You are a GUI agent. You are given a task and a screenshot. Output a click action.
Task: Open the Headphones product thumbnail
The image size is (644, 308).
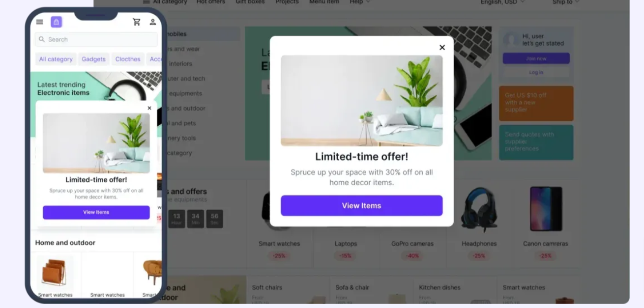479,209
